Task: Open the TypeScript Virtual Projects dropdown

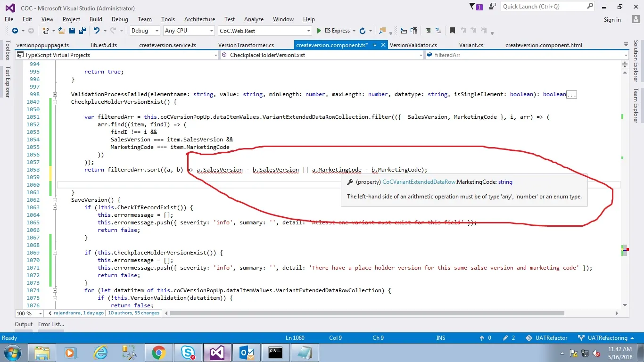Action: [x=117, y=55]
